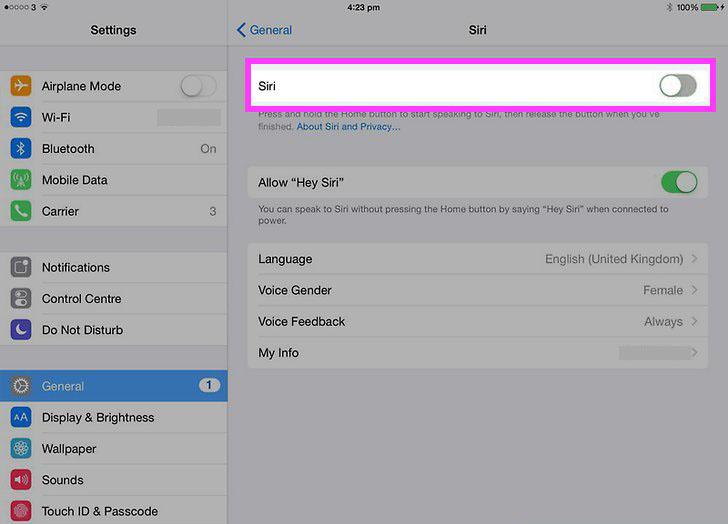Open Notifications settings
728x524 pixels.
114,267
